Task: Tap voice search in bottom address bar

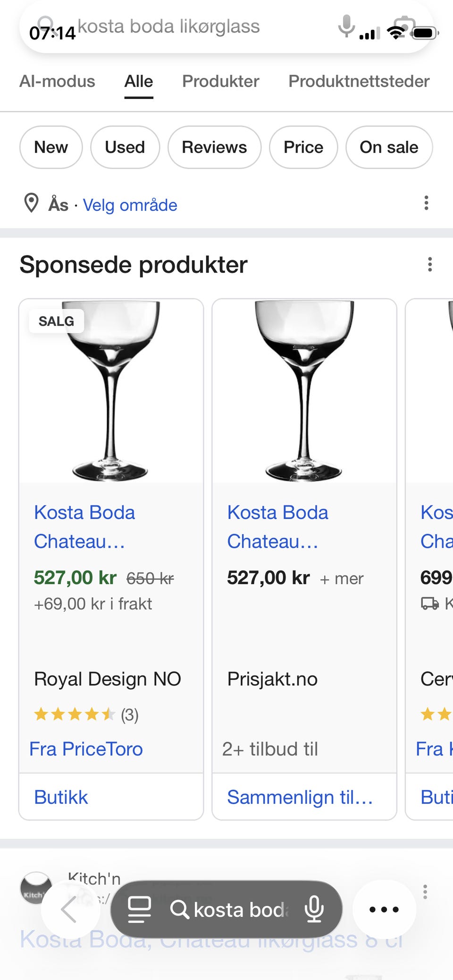Action: point(314,909)
